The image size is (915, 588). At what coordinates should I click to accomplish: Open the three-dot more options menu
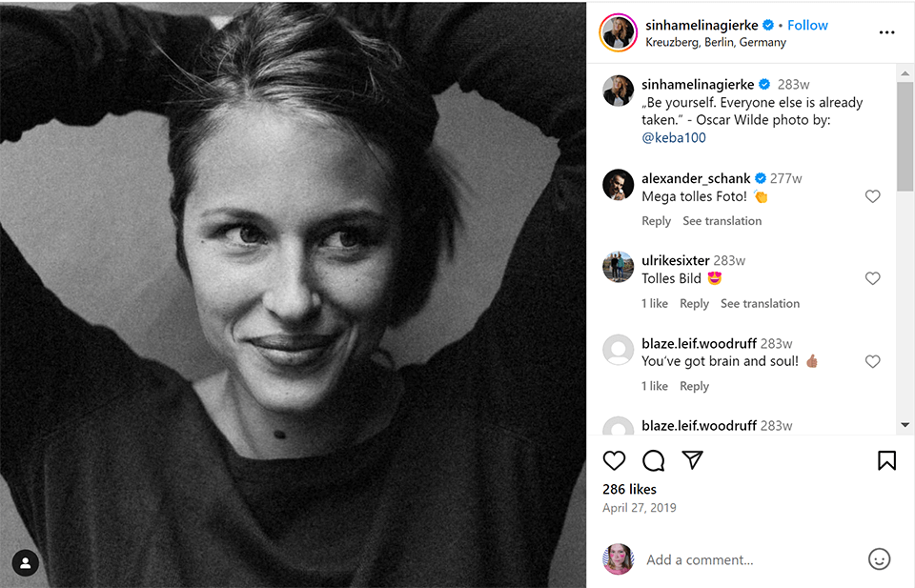[886, 32]
